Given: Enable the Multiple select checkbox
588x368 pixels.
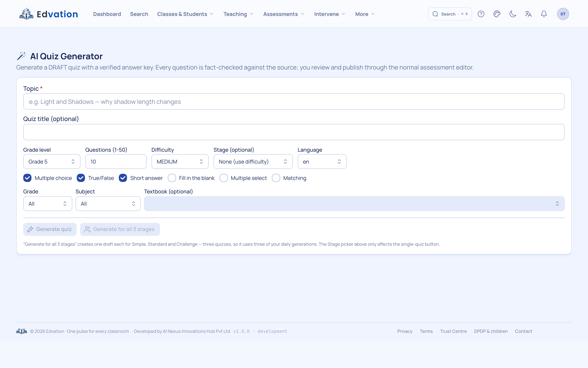Looking at the screenshot, I should (224, 178).
